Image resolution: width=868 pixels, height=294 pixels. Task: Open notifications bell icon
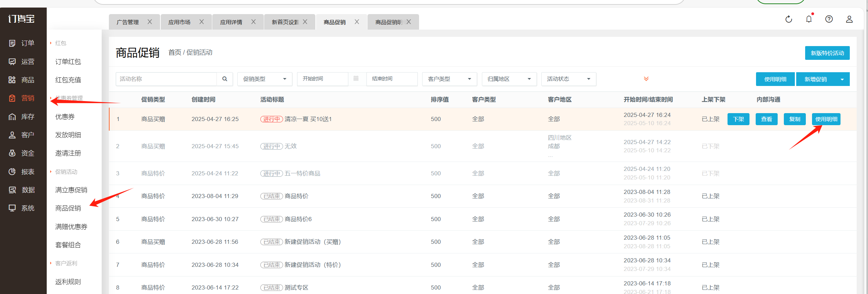(809, 19)
